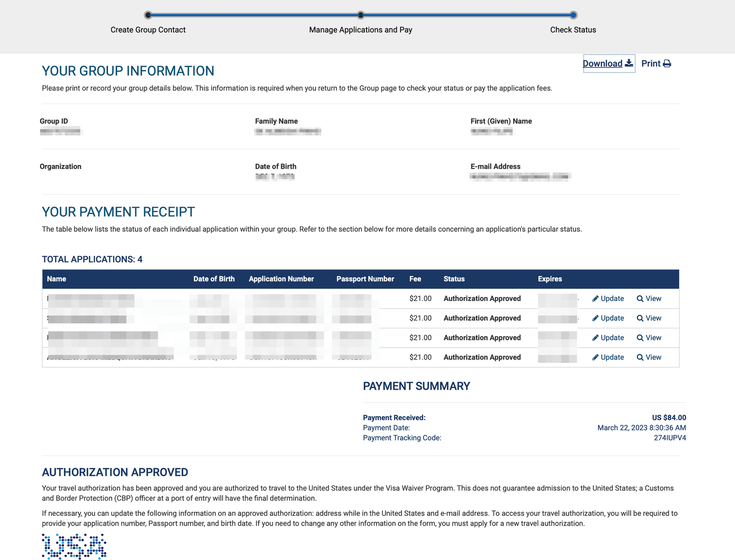This screenshot has width=735, height=560.
Task: Go to the Check Status step label
Action: (573, 30)
